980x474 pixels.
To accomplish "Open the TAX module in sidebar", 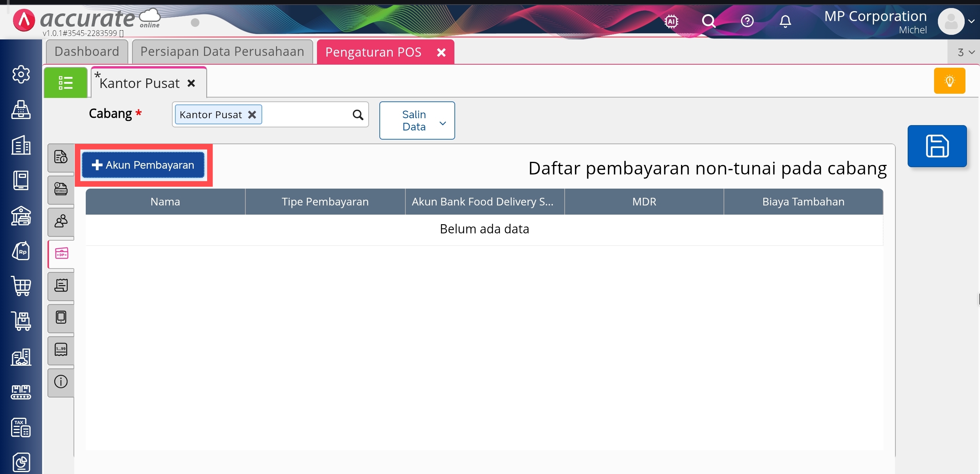I will coord(21,427).
